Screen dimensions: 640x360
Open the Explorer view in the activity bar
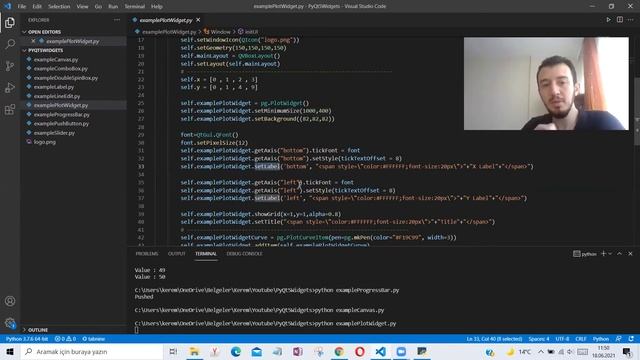10,22
